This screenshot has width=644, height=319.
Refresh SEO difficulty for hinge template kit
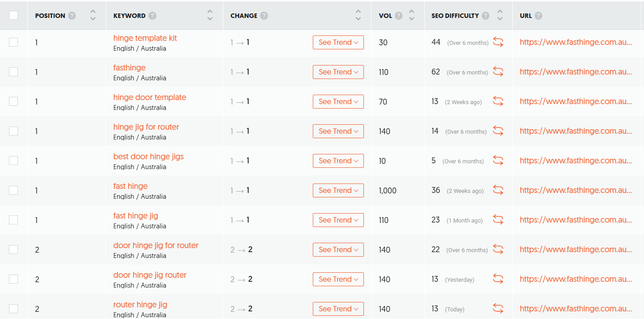pyautogui.click(x=498, y=42)
